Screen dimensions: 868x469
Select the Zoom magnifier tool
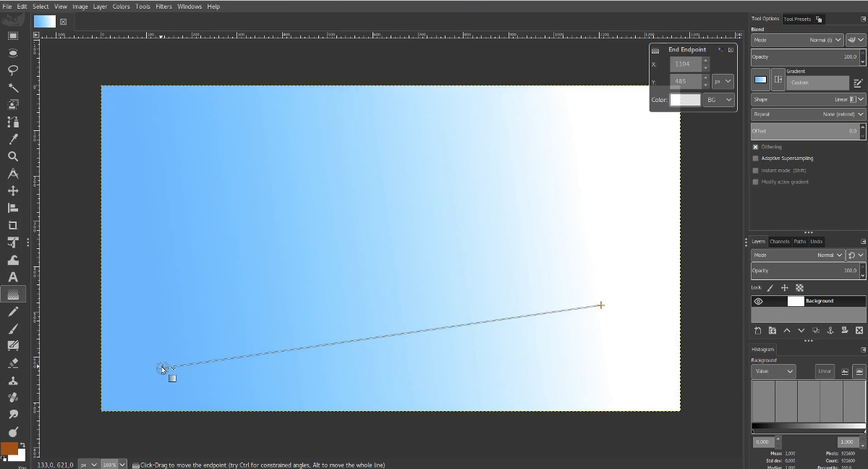(x=13, y=156)
